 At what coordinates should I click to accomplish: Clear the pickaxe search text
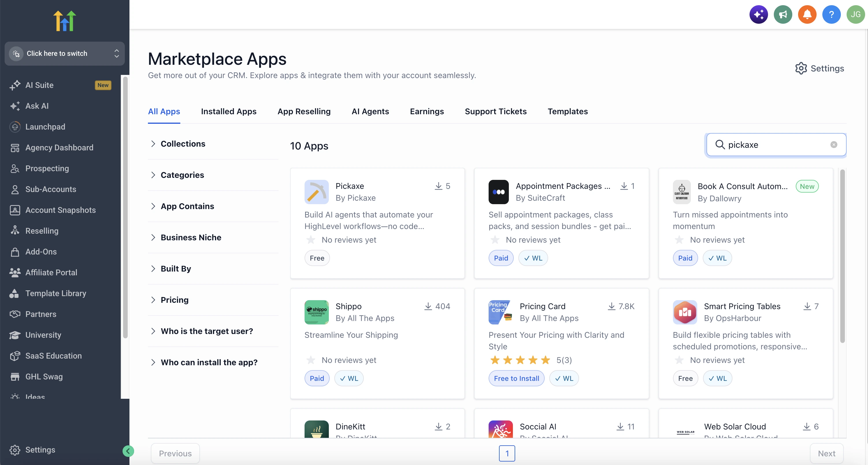click(834, 145)
